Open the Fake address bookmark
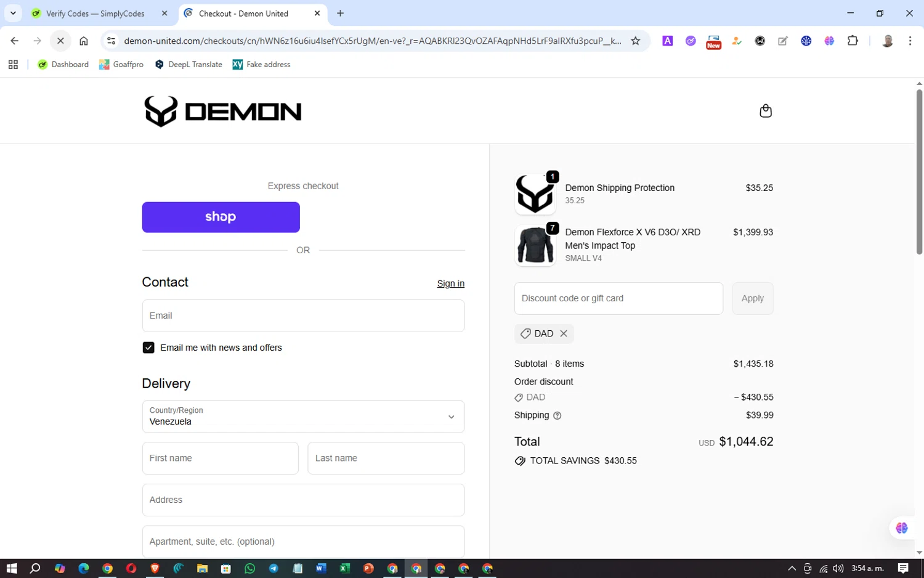 pos(261,64)
